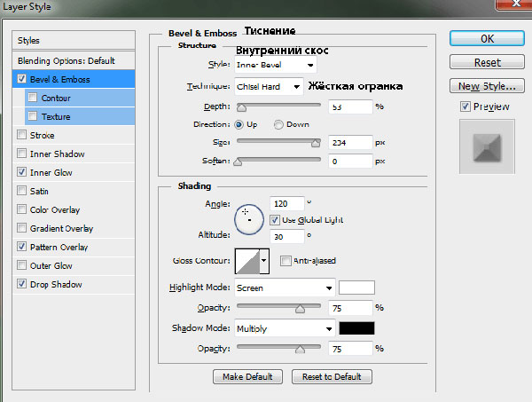Open the Drop Shadow settings row
Image resolution: width=532 pixels, height=402 pixels.
74,285
